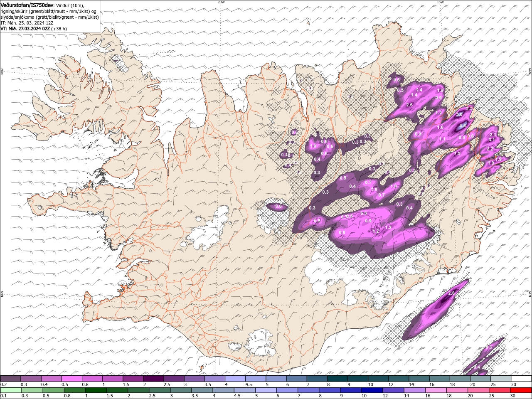Click the white swatch before 30 in the purple-teal scale
Image resolution: width=532 pixels, height=399 pixels.
(x=521, y=379)
